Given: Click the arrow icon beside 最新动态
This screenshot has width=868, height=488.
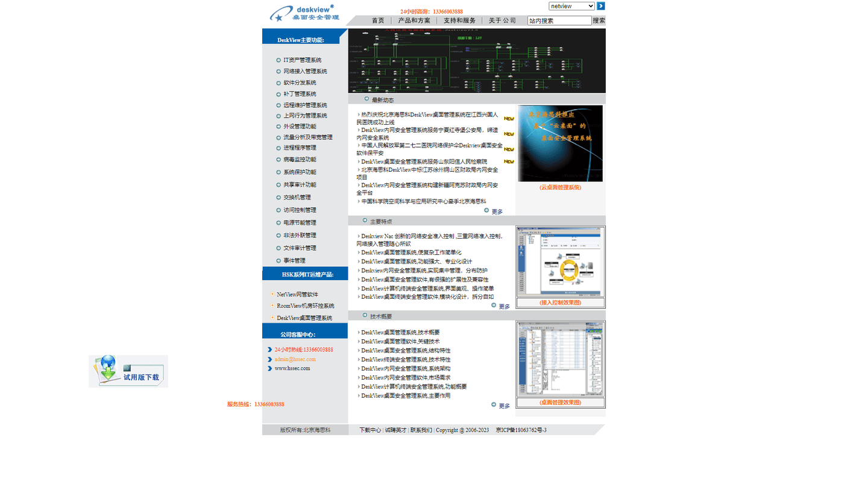Looking at the screenshot, I should (x=366, y=99).
